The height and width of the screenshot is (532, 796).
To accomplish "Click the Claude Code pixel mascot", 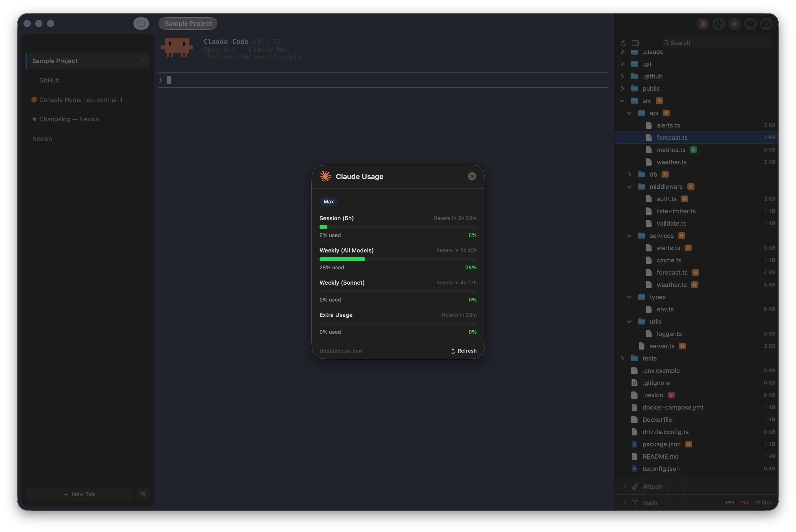I will tap(177, 47).
